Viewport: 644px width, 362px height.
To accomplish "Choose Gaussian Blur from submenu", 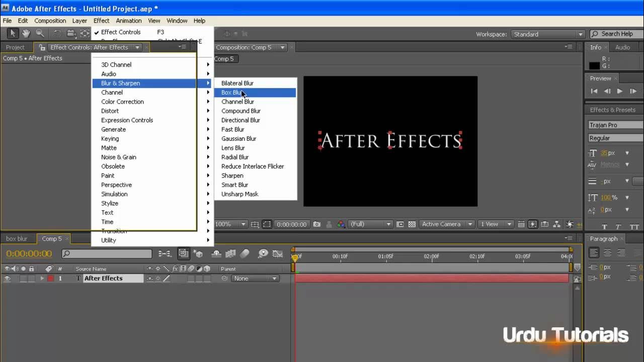I will click(255, 139).
